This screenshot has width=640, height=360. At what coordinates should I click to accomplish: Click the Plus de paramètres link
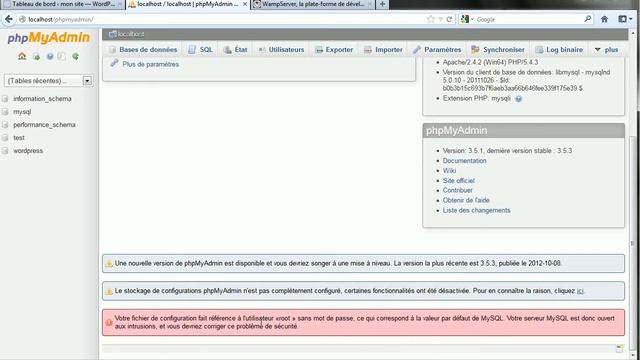pyautogui.click(x=151, y=64)
